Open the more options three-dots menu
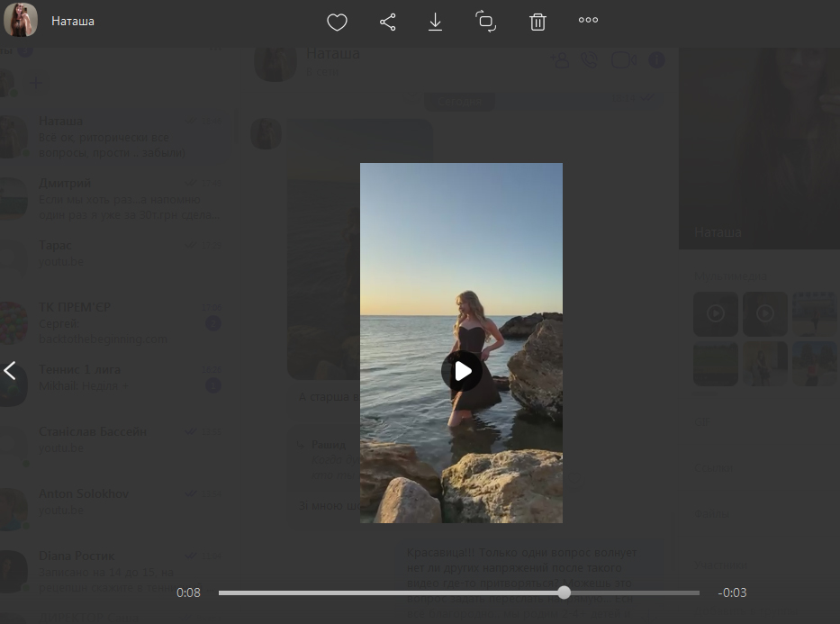Viewport: 840px width, 624px height. click(588, 20)
